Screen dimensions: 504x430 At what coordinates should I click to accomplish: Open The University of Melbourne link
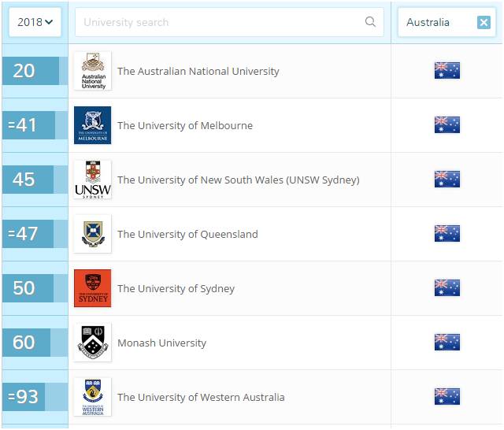point(185,125)
